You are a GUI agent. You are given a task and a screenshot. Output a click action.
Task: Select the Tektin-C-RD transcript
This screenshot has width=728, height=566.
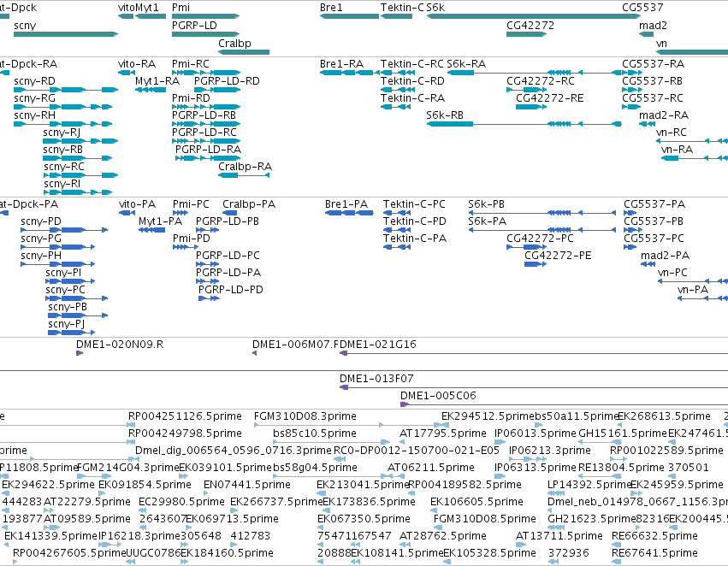(x=398, y=90)
